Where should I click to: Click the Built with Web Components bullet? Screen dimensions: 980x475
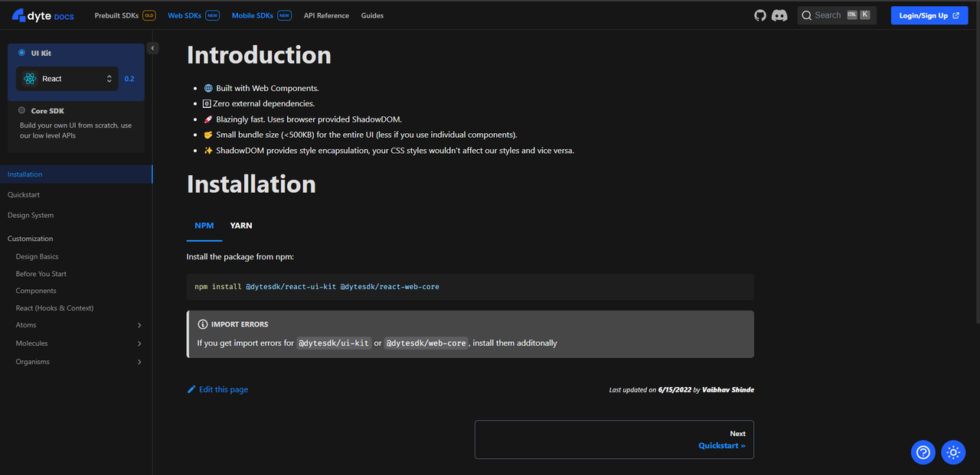coord(261,88)
